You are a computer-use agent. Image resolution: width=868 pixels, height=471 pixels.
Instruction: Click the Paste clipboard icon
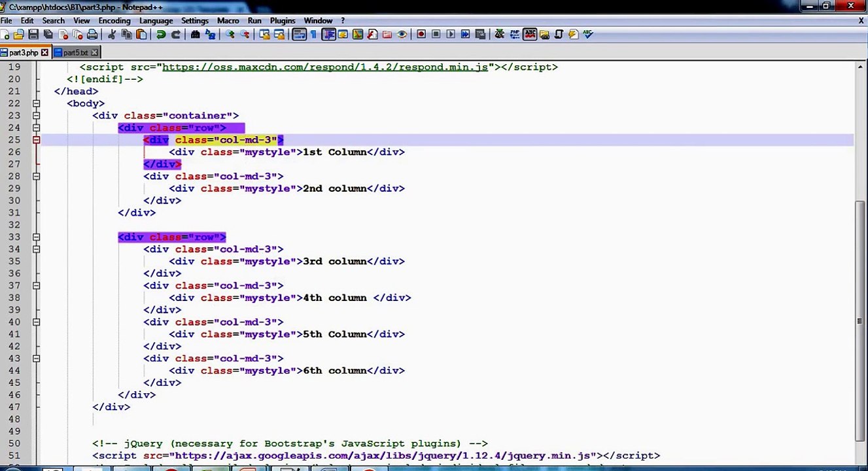[141, 34]
